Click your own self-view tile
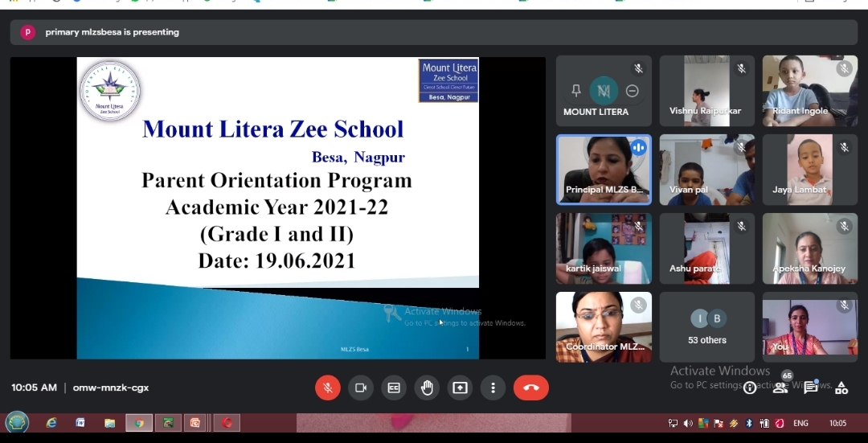 [810, 327]
